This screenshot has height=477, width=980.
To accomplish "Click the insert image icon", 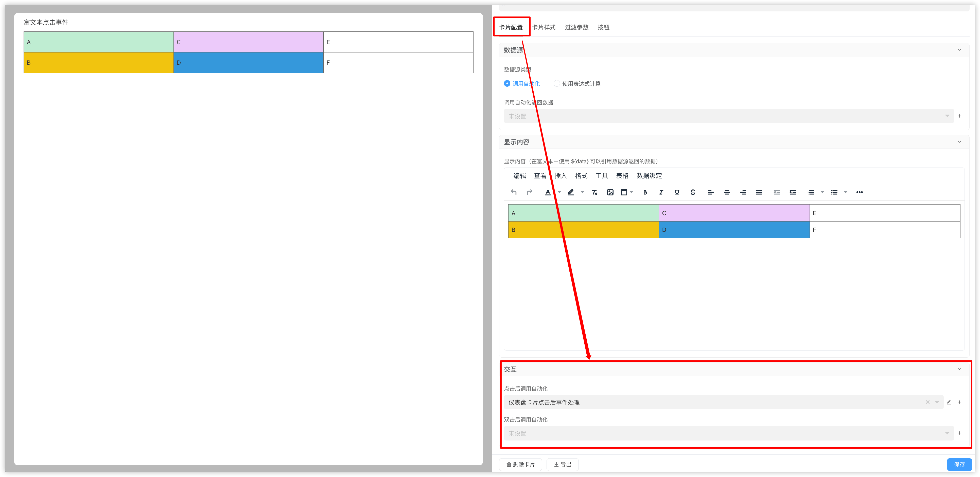I will 610,192.
